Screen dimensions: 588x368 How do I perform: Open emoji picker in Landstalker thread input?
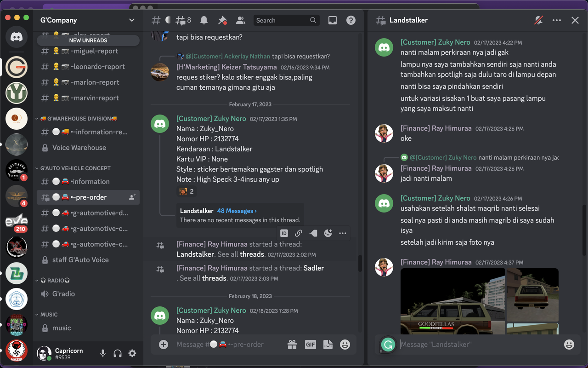coord(569,345)
